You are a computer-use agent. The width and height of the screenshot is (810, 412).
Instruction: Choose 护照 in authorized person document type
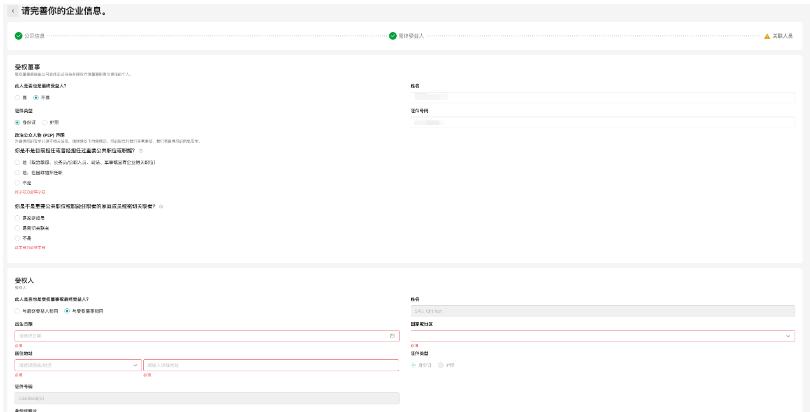[x=441, y=365]
